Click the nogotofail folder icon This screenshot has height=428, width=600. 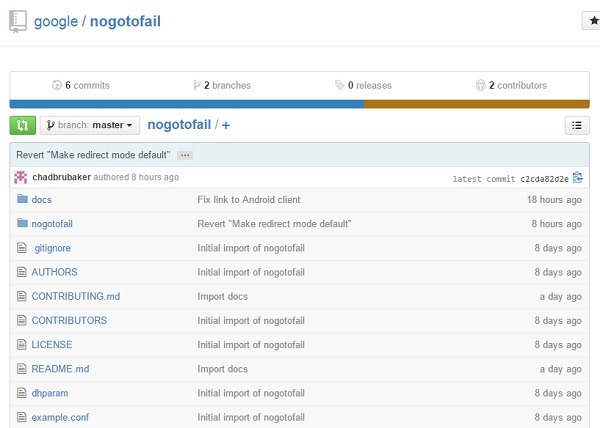22,223
